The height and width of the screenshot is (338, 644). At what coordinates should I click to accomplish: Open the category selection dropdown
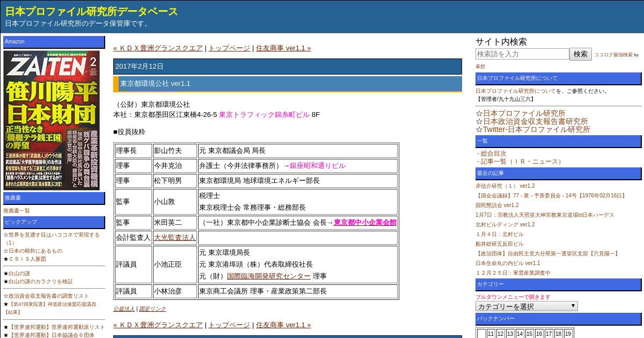click(x=526, y=306)
